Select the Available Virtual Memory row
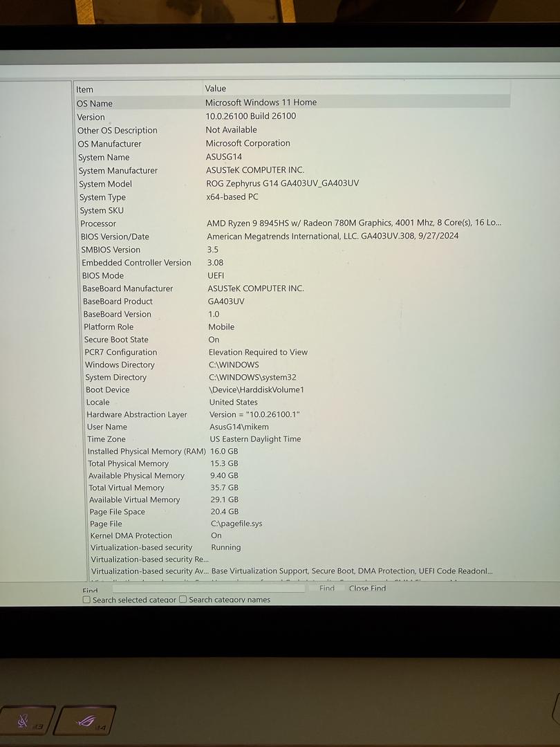Viewport: 560px width, 747px height. point(293,499)
